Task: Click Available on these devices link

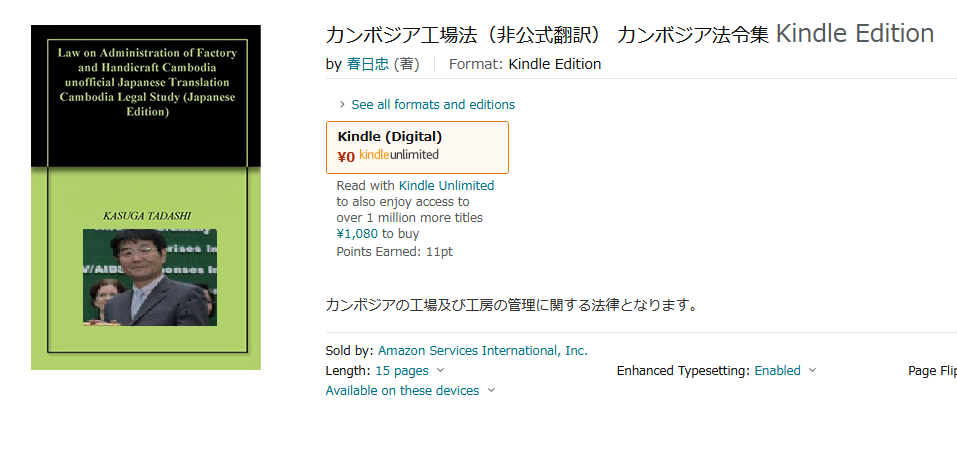Action: click(402, 390)
